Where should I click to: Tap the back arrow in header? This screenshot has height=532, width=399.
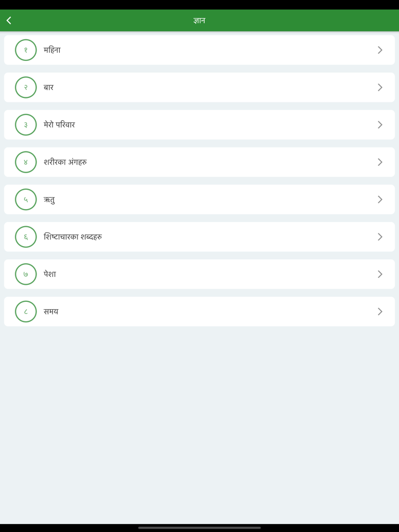tap(9, 21)
